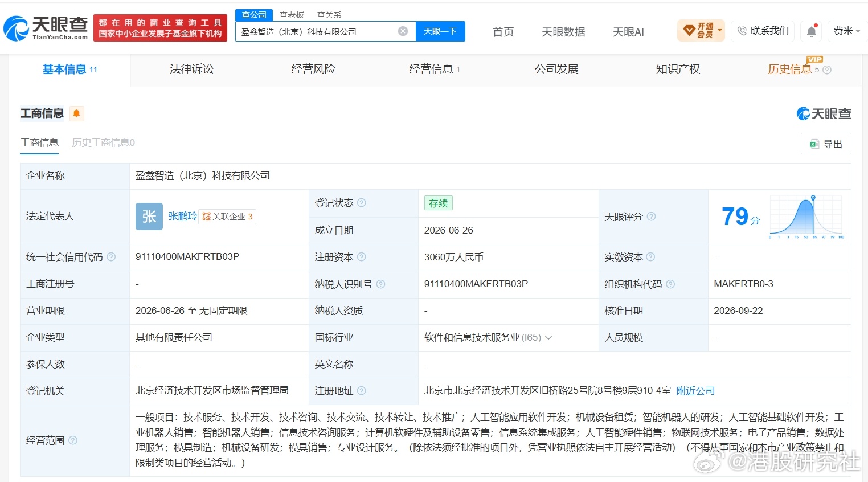Open the notification bell icon
868x482 pixels.
(812, 31)
